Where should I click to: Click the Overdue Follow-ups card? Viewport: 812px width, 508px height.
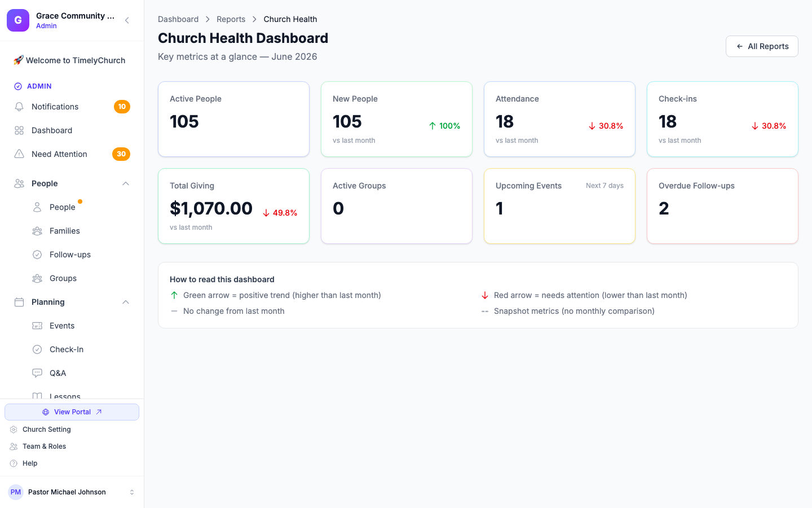coord(722,206)
